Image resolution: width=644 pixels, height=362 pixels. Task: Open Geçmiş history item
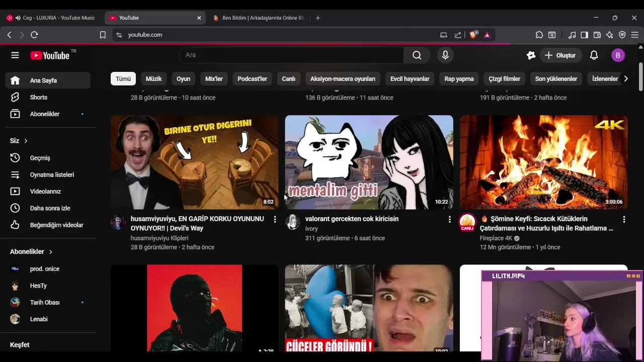(48, 158)
